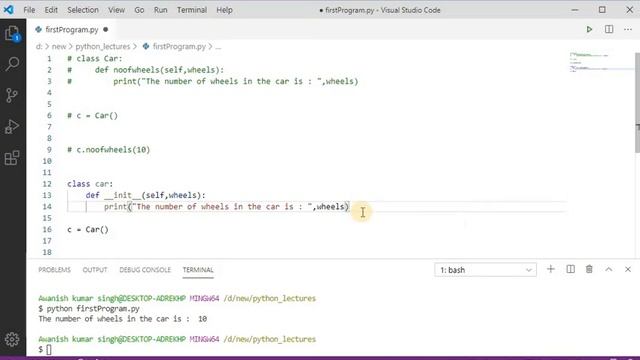Screen dimensions: 640x360
Task: Click the commented '# class Car:' line
Action: click(x=95, y=58)
